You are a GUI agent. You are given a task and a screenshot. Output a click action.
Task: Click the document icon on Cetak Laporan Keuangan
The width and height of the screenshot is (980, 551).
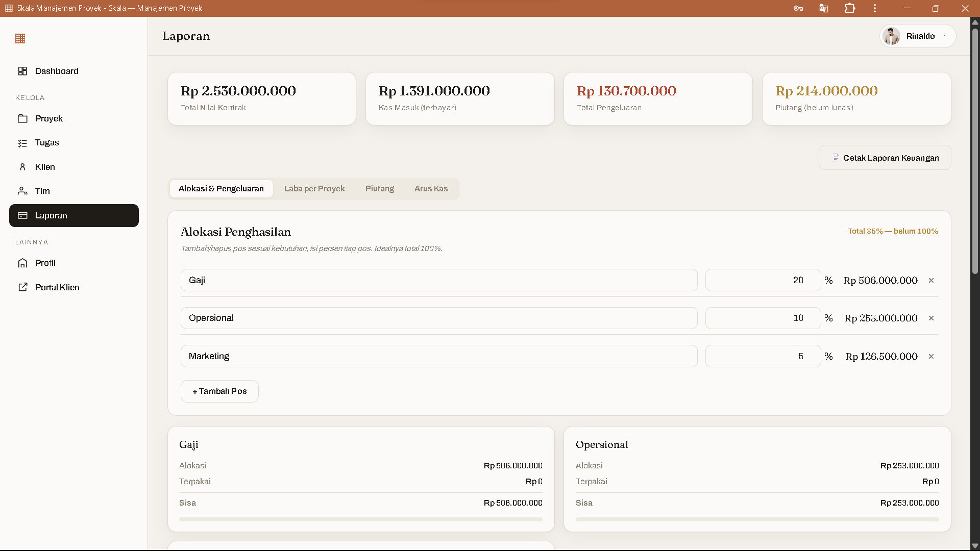point(836,157)
